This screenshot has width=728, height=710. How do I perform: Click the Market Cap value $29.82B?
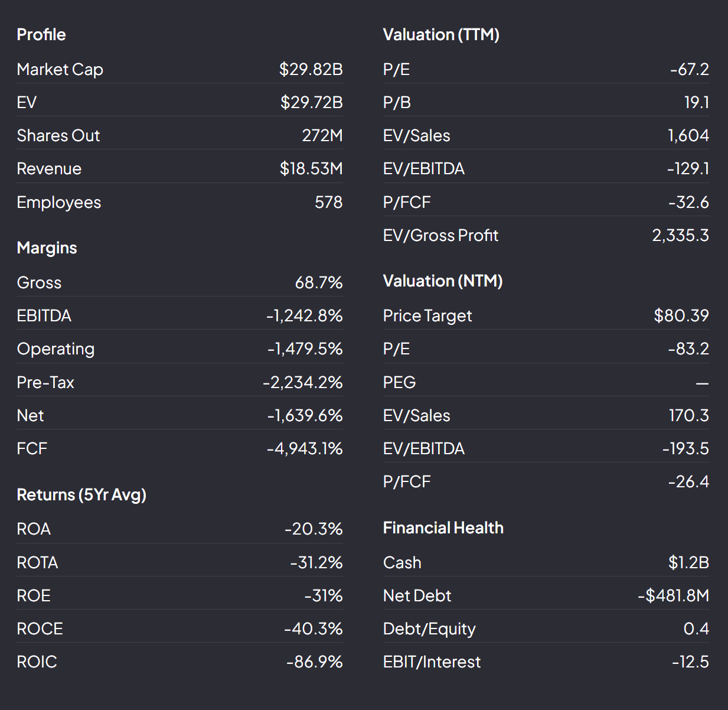(x=311, y=69)
